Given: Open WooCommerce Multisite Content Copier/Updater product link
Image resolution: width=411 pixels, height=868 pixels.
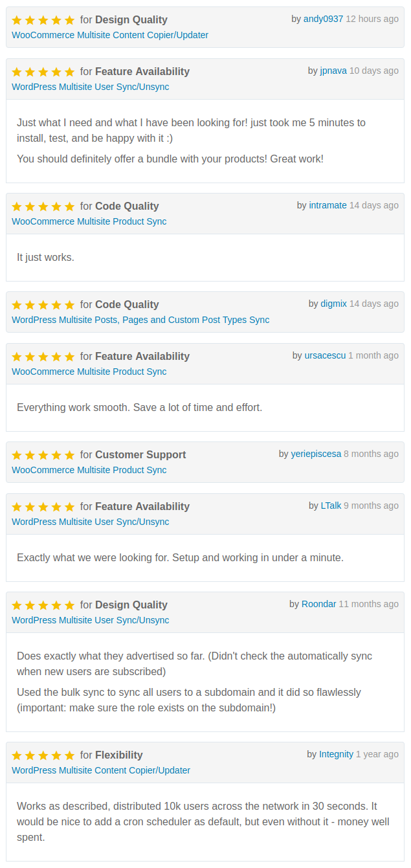Looking at the screenshot, I should [x=110, y=35].
